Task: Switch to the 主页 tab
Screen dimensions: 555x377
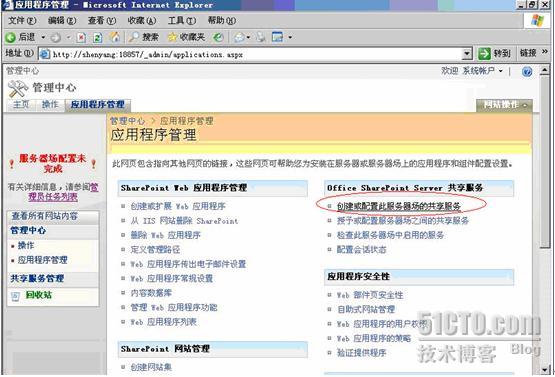Action: click(x=21, y=105)
